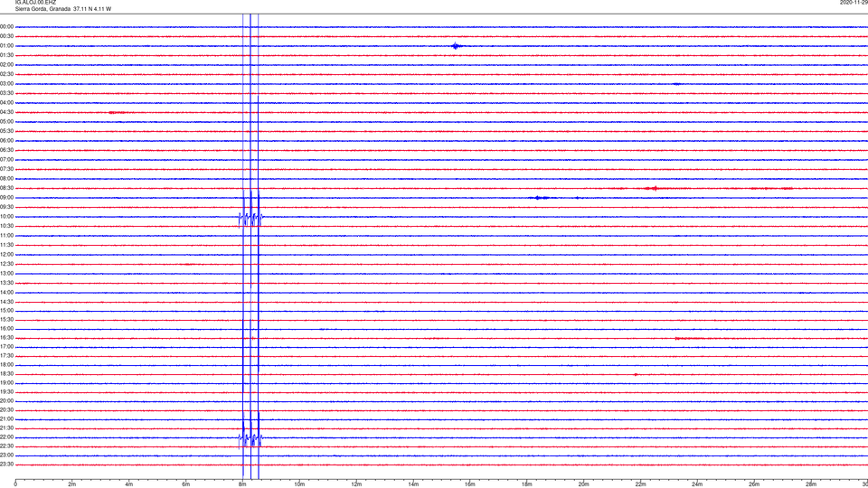
Task: Click the 16m tick on the time axis
Action: [470, 484]
